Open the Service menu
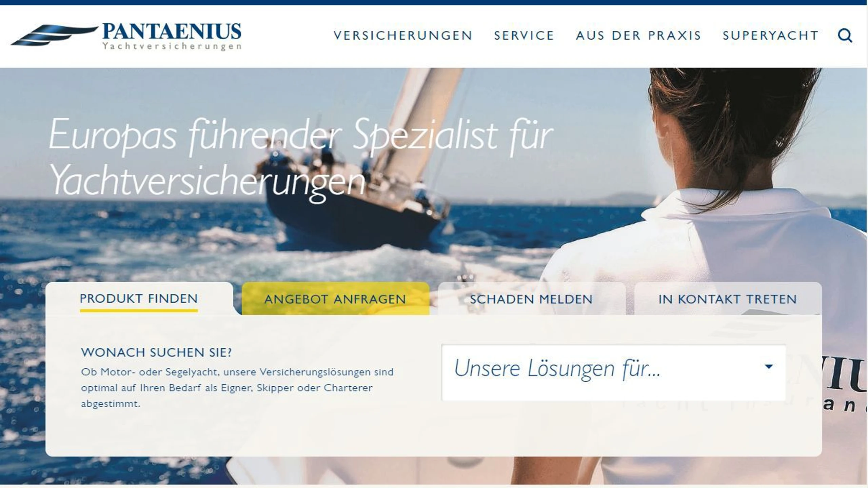 click(524, 36)
